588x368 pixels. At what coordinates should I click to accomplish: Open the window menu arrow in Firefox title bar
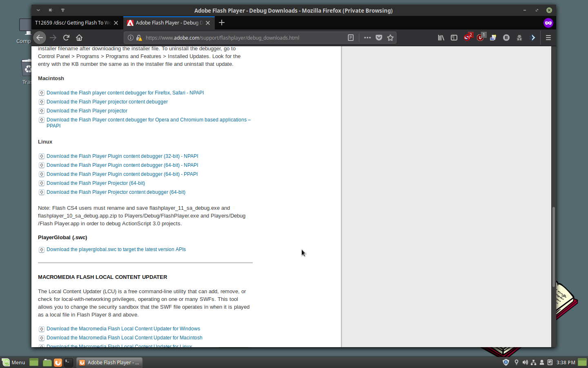(38, 10)
